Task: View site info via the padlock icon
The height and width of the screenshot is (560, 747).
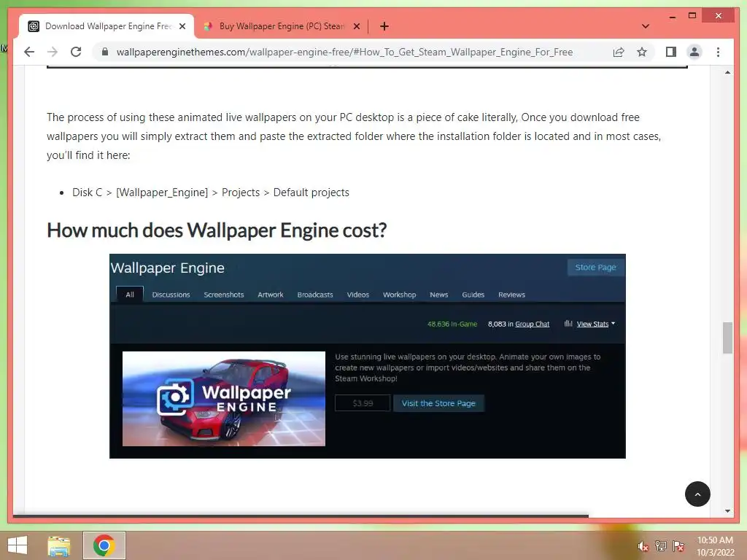Action: pos(105,52)
